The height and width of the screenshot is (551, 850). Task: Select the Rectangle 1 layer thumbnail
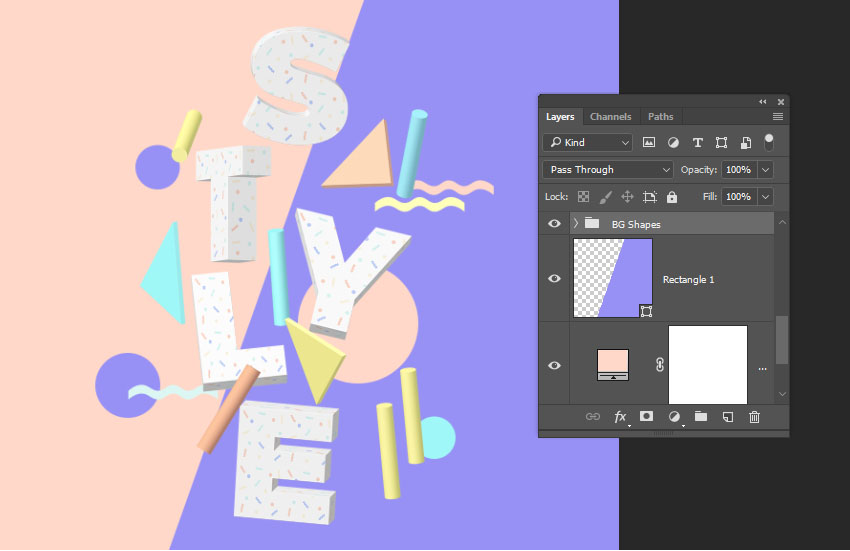coord(613,278)
